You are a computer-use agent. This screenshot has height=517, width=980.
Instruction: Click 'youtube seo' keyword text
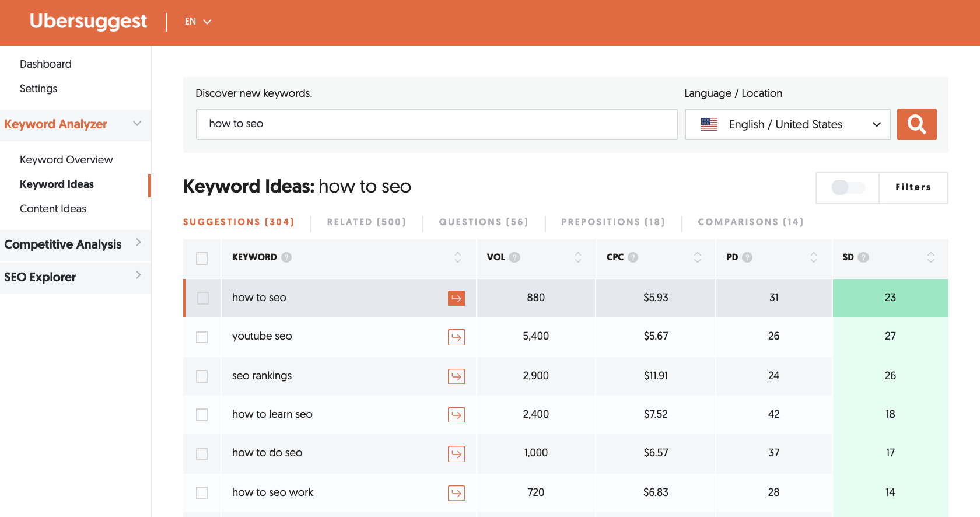(x=262, y=336)
